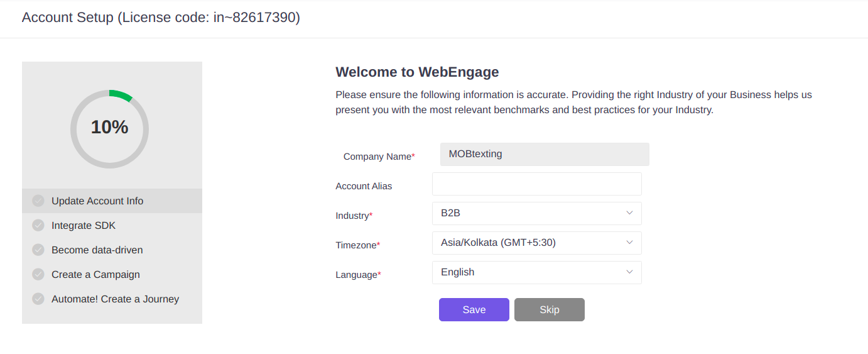Click the Integrate SDK checkmark icon
This screenshot has height=354, width=868.
[38, 225]
